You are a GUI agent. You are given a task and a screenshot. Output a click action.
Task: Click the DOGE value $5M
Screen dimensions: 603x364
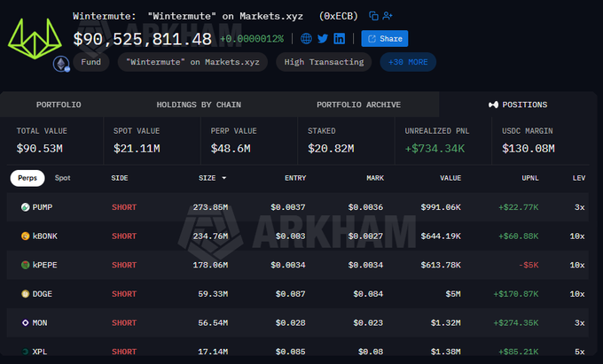[x=453, y=294]
